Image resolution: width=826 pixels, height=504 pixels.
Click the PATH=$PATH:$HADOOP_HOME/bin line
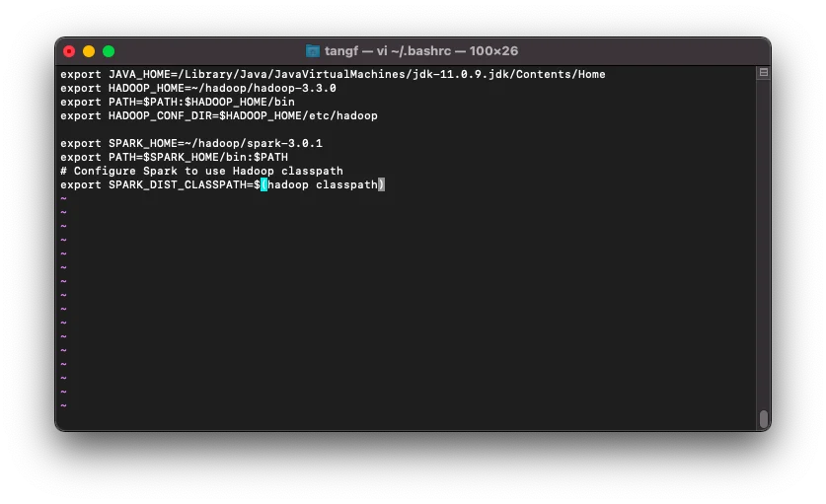pos(178,102)
